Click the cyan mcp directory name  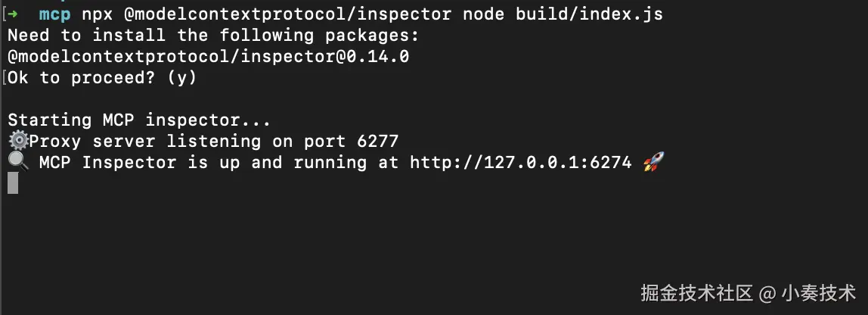54,14
